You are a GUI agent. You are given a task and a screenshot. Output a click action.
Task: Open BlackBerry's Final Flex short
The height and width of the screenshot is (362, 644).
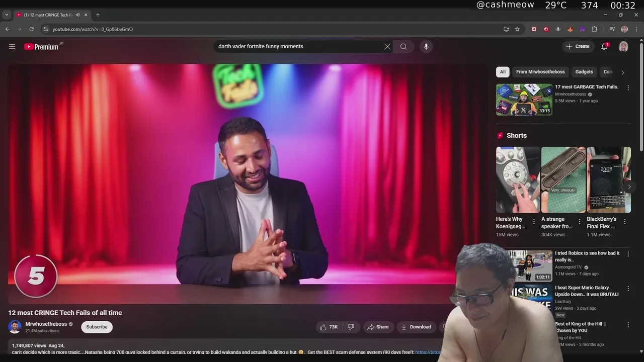click(609, 179)
